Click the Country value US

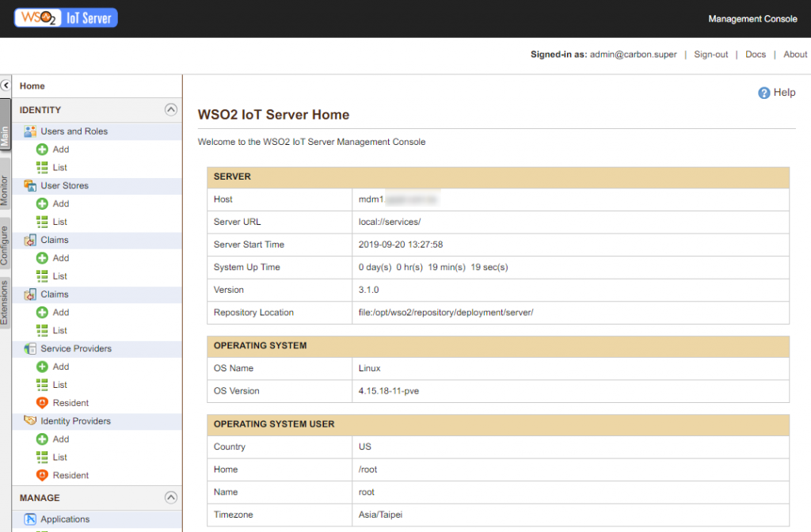point(364,446)
